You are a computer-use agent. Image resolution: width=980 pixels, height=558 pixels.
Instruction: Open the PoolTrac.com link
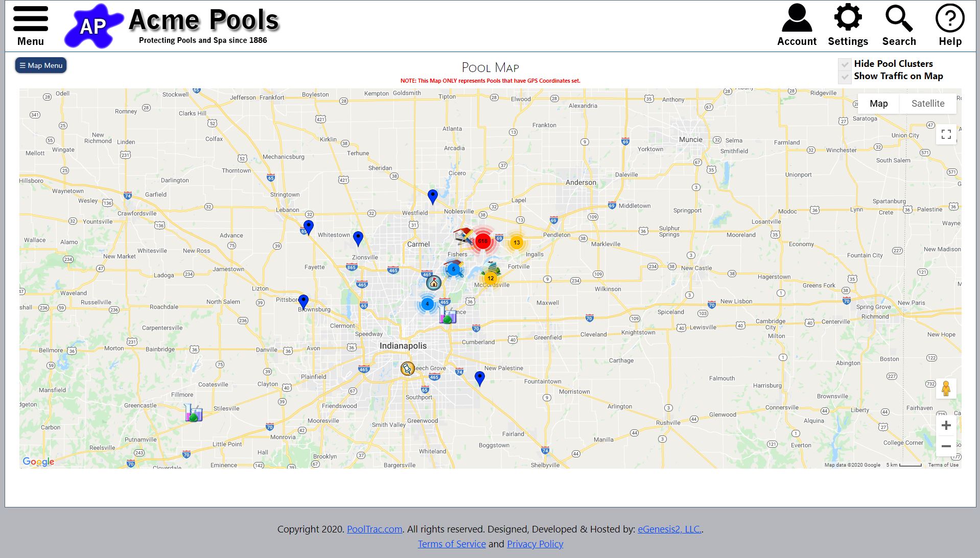coord(375,529)
